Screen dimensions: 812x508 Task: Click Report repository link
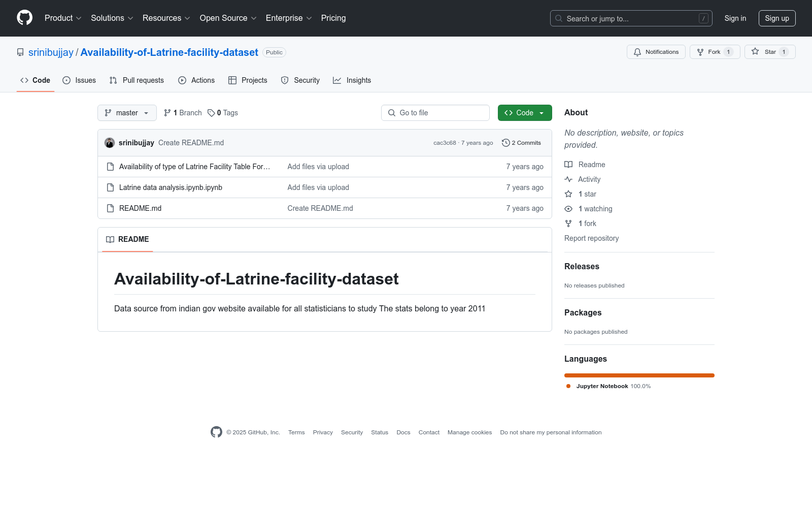pos(591,238)
